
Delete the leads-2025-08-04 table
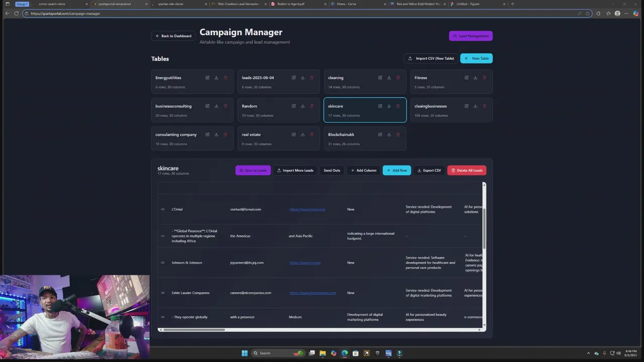(x=312, y=77)
